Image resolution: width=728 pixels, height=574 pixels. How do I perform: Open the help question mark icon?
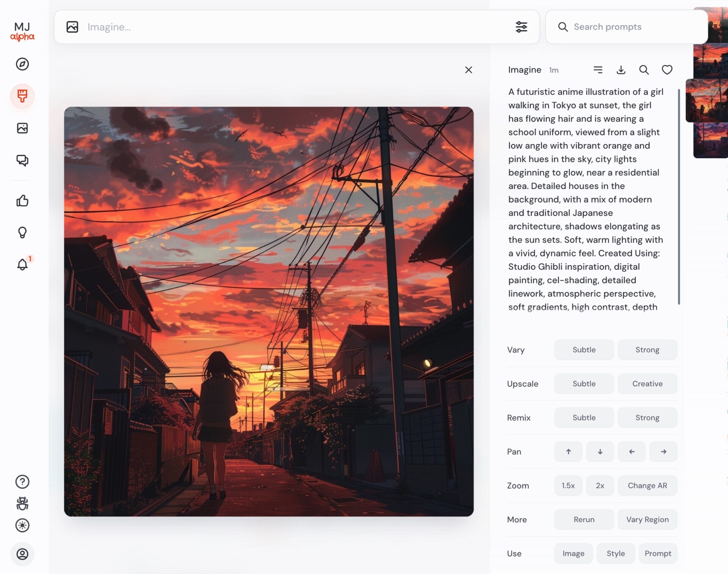coord(22,482)
